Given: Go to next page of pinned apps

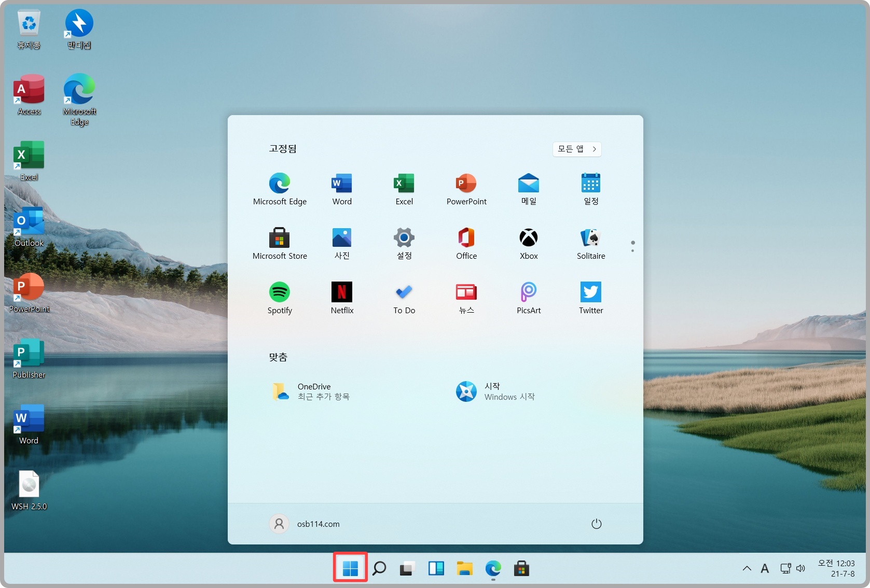Looking at the screenshot, I should click(x=632, y=251).
